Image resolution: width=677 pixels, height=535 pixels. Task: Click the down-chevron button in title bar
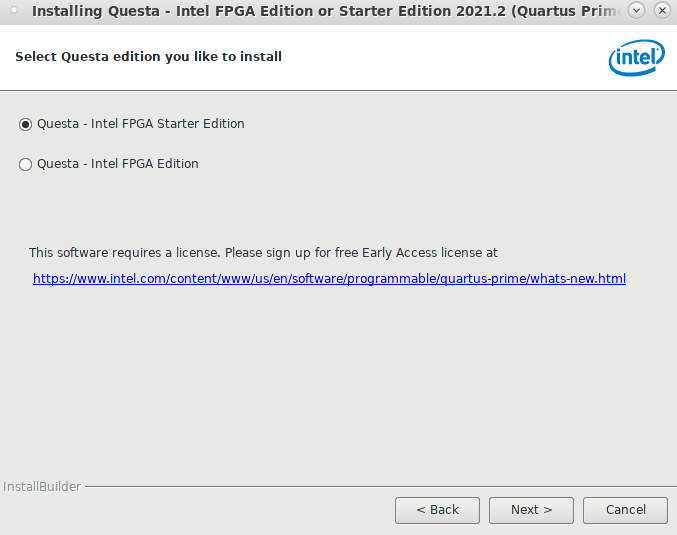(636, 11)
